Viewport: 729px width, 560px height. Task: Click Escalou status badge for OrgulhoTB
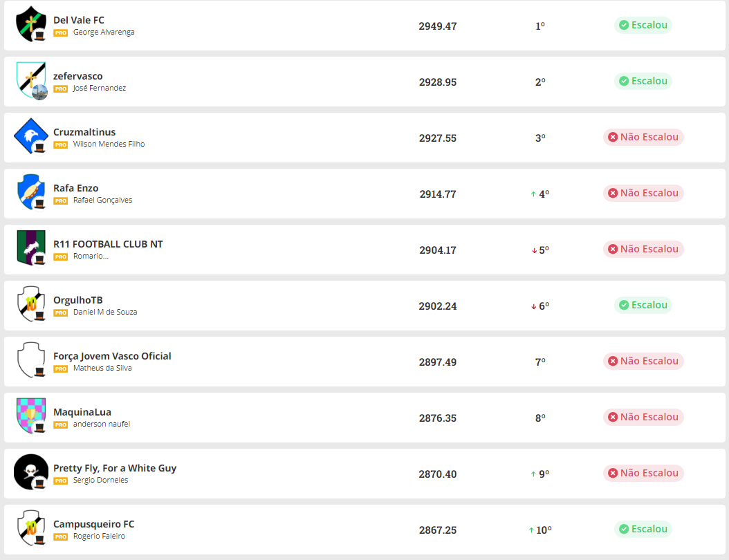pos(643,305)
